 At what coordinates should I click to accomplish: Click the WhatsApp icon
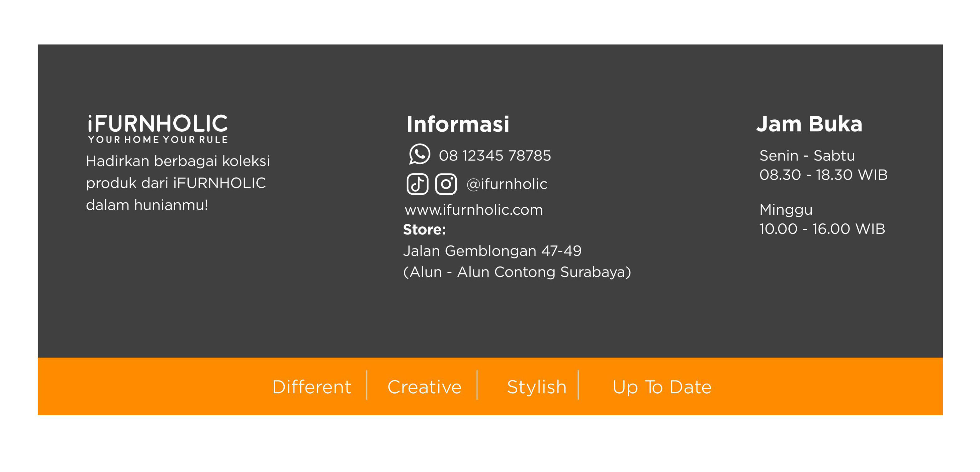click(419, 154)
